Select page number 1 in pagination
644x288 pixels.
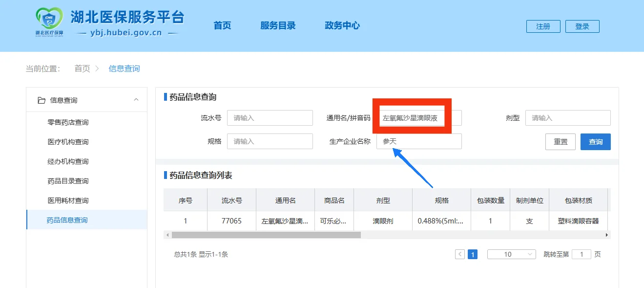pos(472,254)
